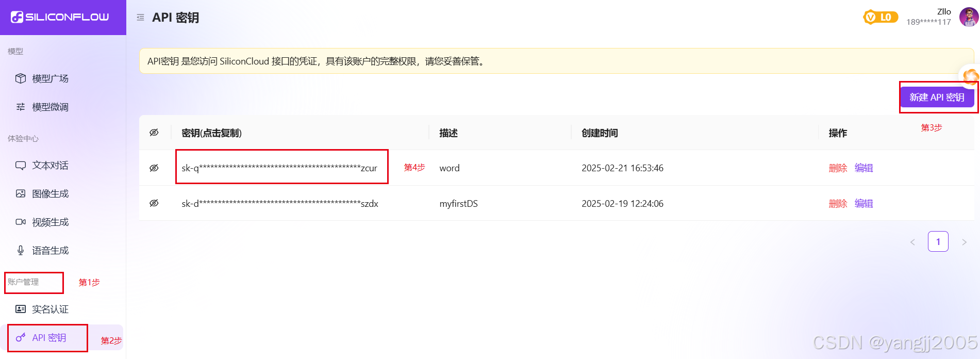Open 模型广场 cube icon
Image resolution: width=980 pixels, height=359 pixels.
pyautogui.click(x=21, y=78)
